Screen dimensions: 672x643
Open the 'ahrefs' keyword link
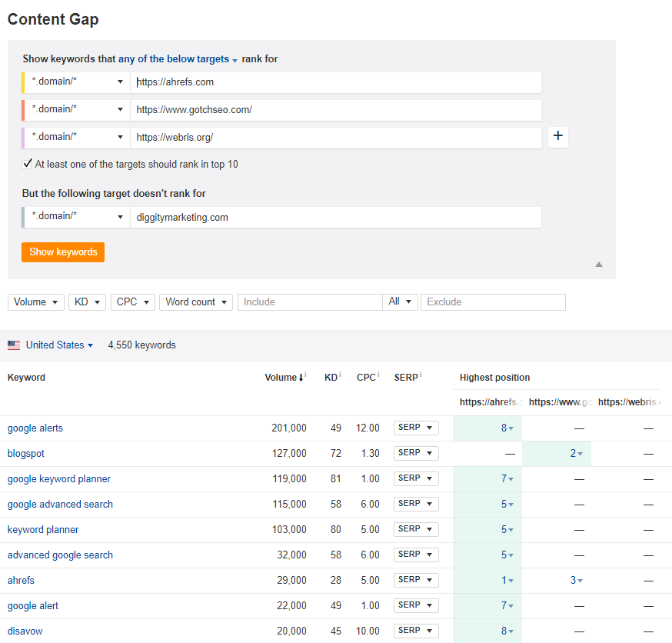(x=21, y=581)
